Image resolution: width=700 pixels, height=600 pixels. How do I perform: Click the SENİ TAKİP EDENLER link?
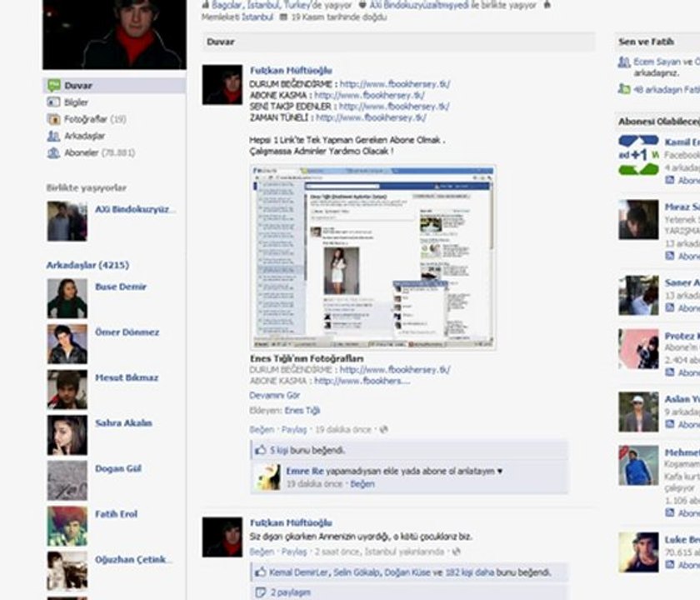393,107
